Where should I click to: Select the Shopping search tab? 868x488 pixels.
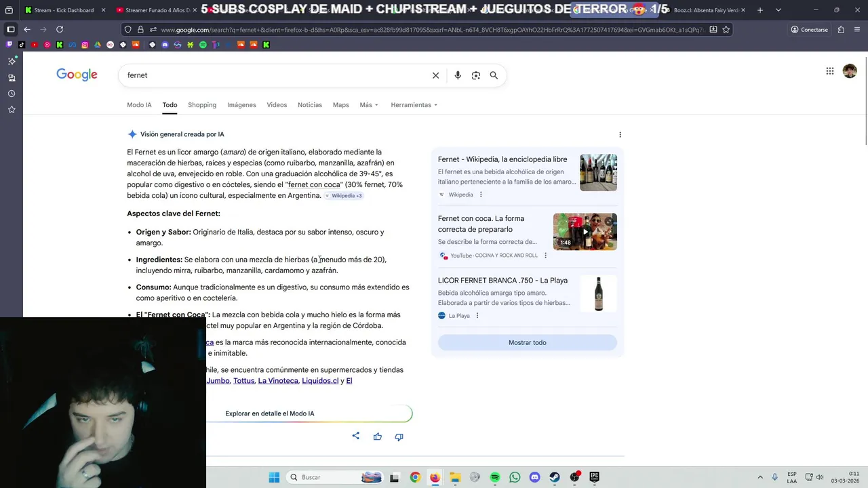[202, 105]
